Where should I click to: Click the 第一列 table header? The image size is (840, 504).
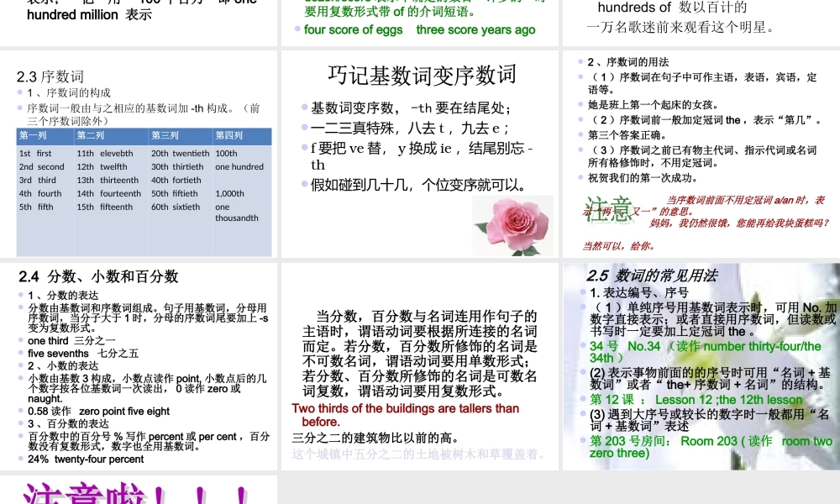pos(45,136)
